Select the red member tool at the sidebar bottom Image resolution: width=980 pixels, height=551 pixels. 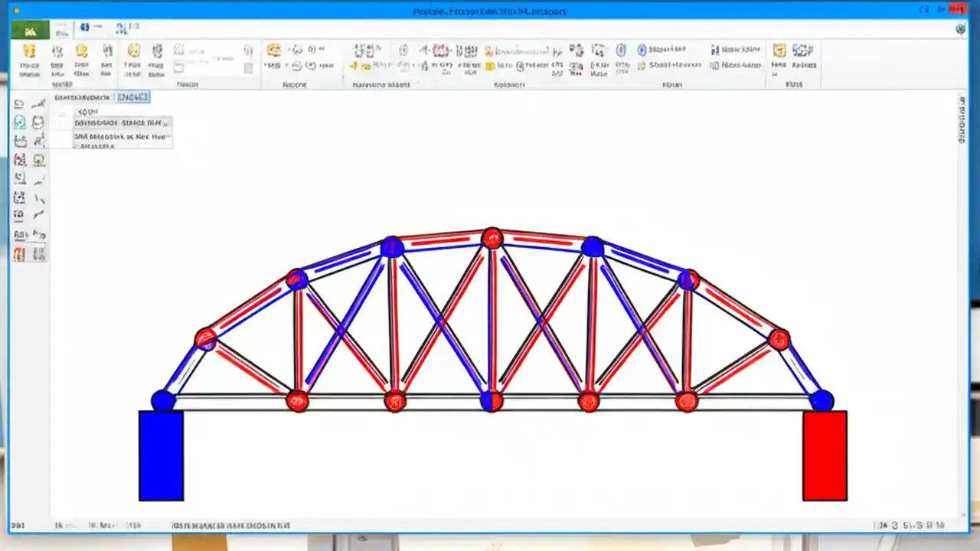point(19,253)
